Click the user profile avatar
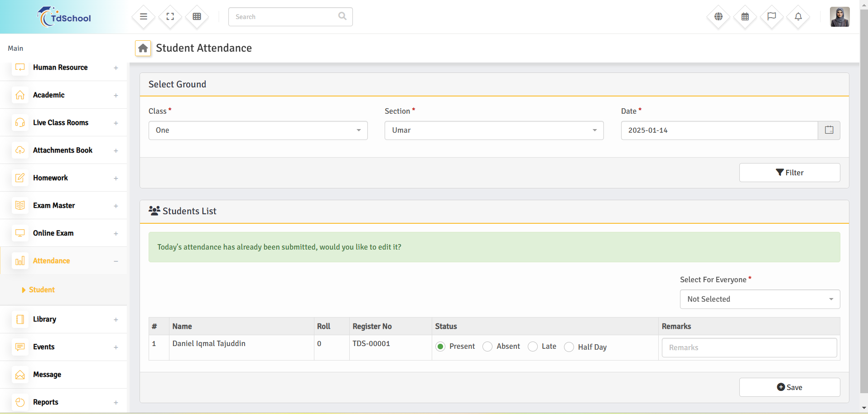 pos(839,17)
